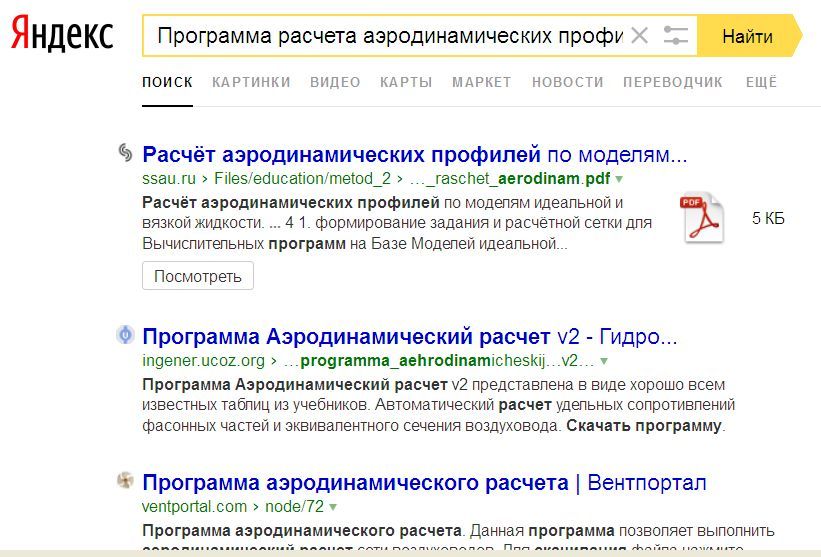Click the Yandex logo
Image resolution: width=821 pixels, height=557 pixels.
coord(62,35)
